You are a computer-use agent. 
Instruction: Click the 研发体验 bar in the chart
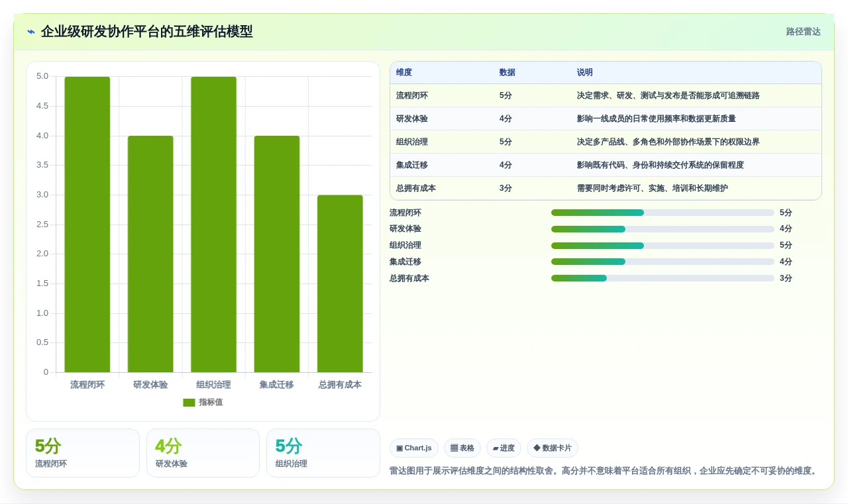point(150,254)
